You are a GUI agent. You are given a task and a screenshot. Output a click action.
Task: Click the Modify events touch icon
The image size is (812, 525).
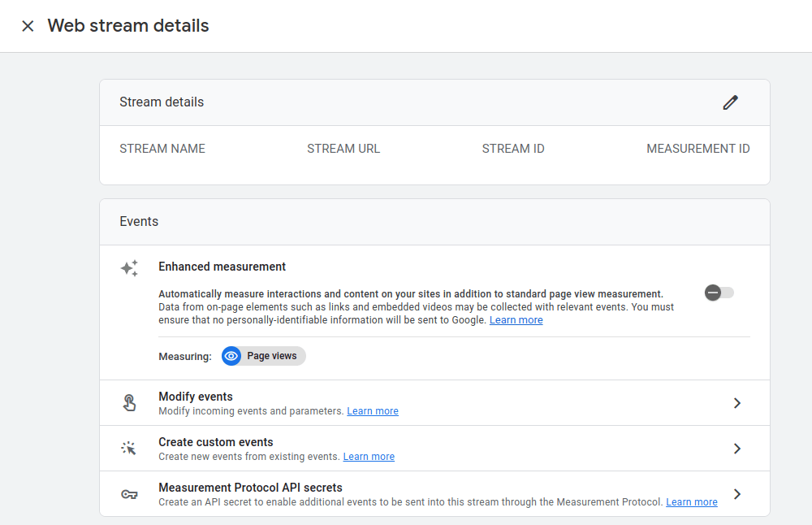[x=129, y=403]
